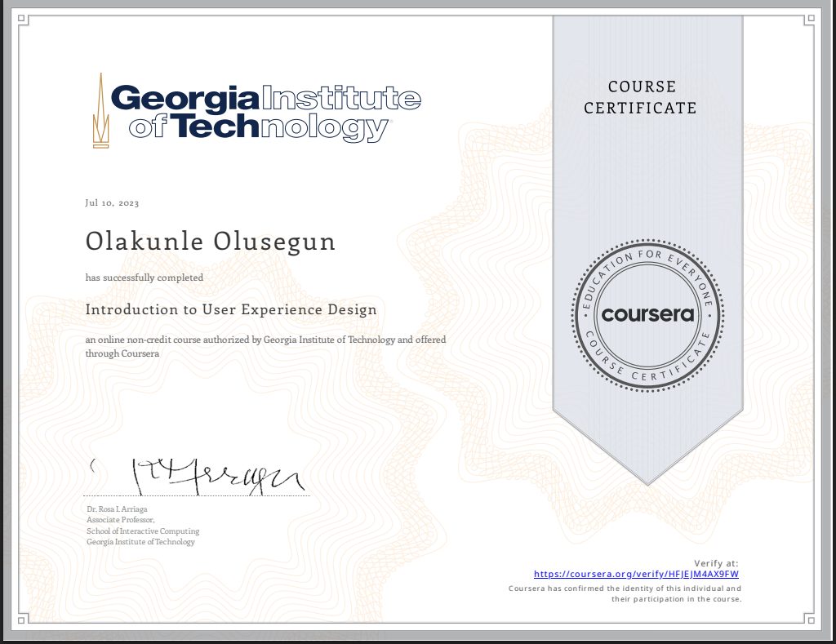Click the 'an online non-credit course authorized' sentence

[x=265, y=347]
